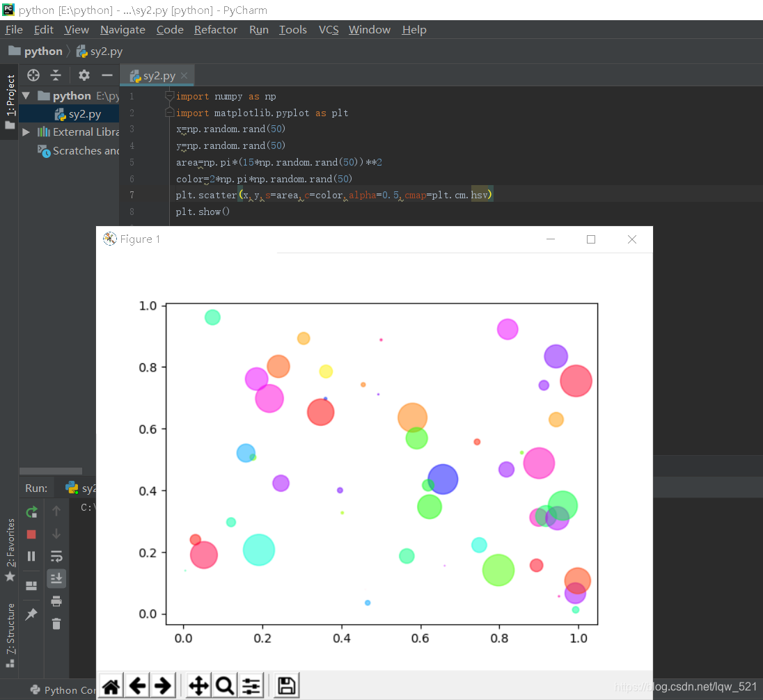Open the Tools menu
This screenshot has height=700, width=763.
click(x=293, y=30)
